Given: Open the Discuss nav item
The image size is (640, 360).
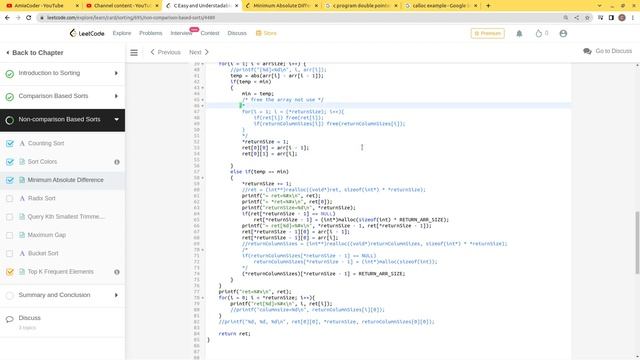Looking at the screenshot, I should (x=237, y=33).
